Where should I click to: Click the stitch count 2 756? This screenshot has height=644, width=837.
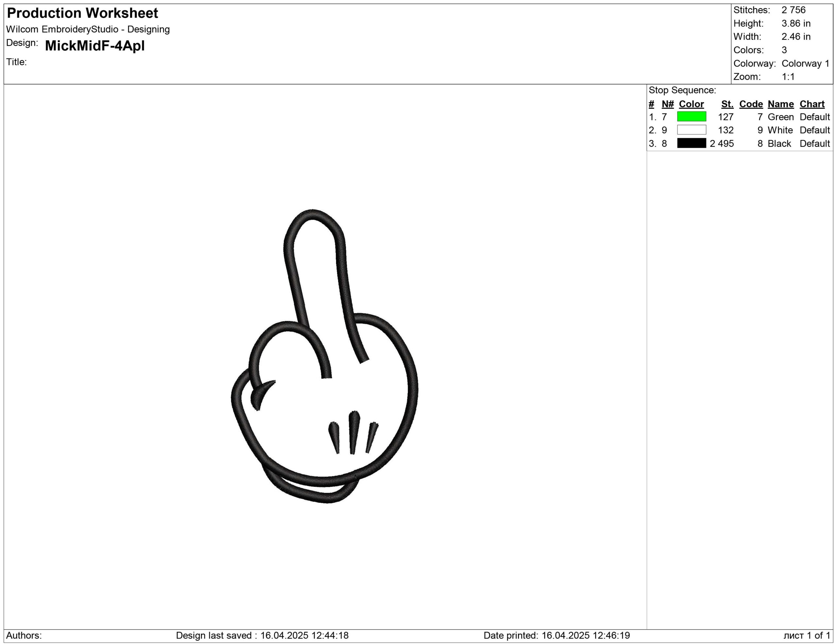tap(793, 10)
